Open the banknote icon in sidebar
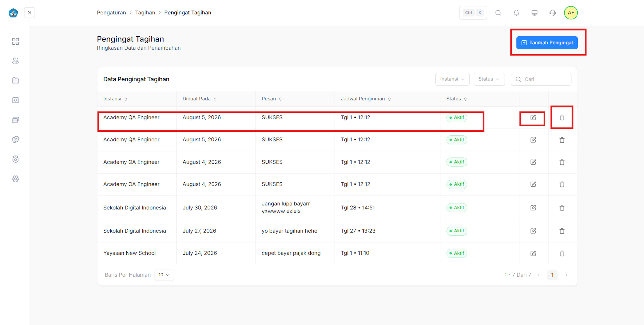This screenshot has width=644, height=325. (15, 100)
